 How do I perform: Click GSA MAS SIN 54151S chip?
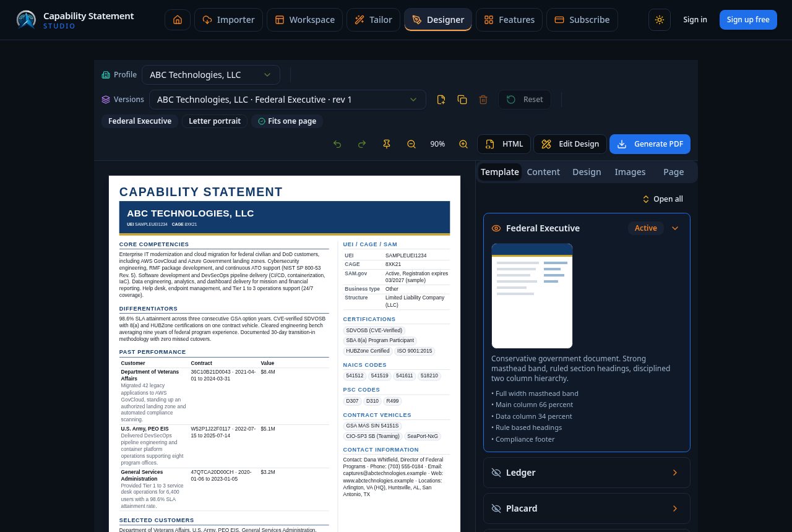click(372, 426)
